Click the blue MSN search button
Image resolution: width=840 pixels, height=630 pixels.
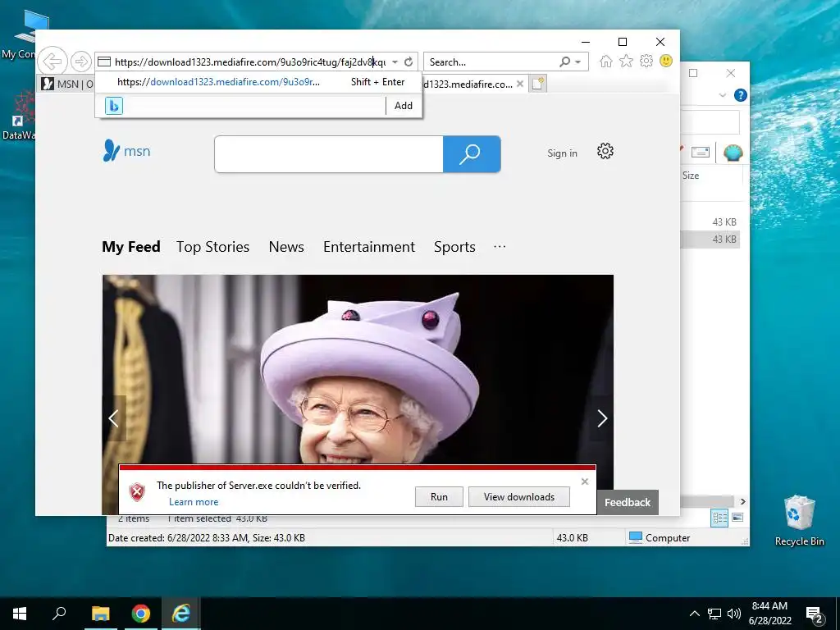(472, 154)
